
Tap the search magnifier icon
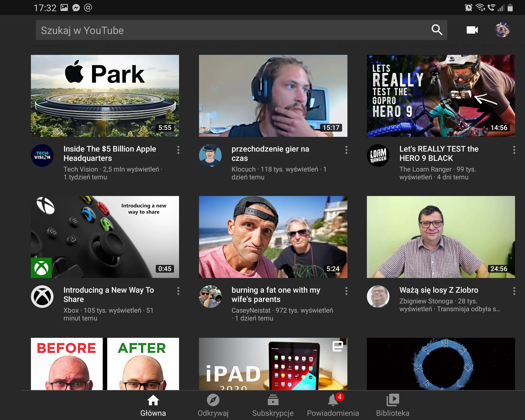(x=437, y=30)
